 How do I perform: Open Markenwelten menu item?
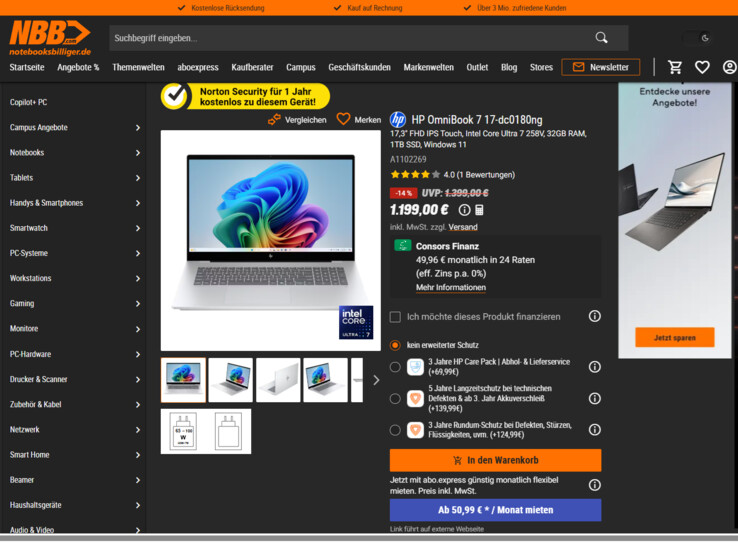pyautogui.click(x=429, y=67)
